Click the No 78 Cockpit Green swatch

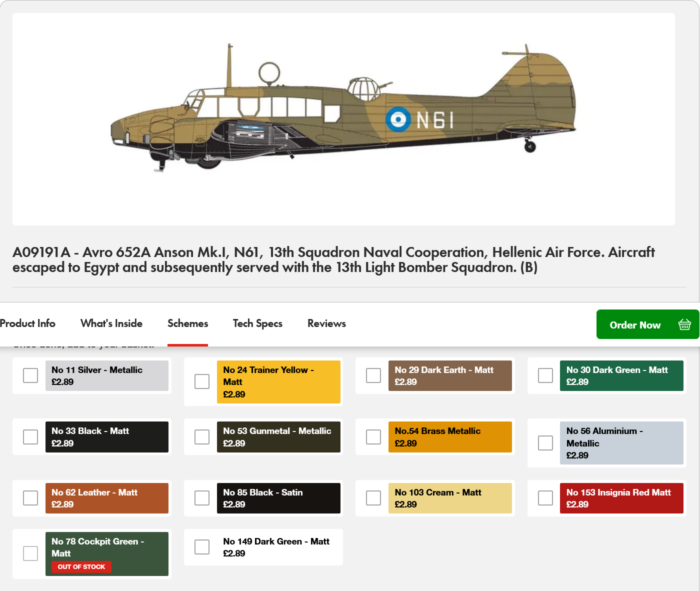click(x=107, y=554)
